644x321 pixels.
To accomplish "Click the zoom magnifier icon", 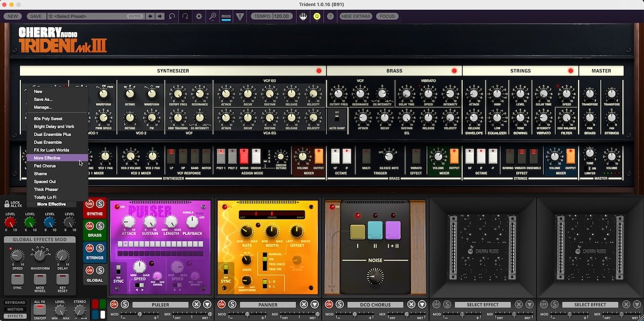I will [x=213, y=17].
